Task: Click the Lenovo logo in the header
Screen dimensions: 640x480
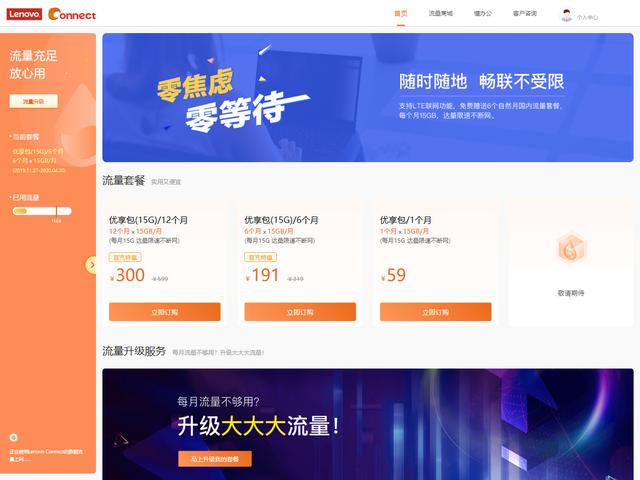Action: tap(24, 14)
